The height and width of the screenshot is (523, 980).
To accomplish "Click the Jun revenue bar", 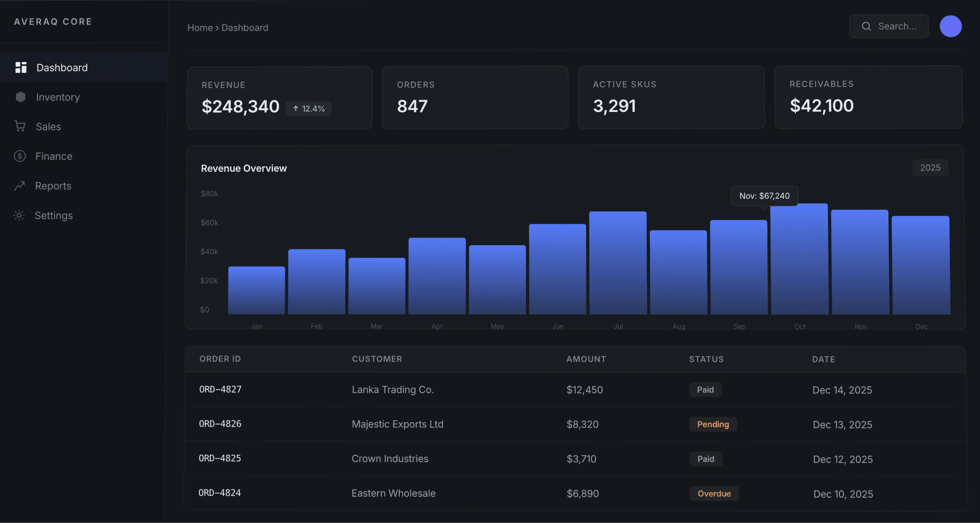I will [558, 269].
